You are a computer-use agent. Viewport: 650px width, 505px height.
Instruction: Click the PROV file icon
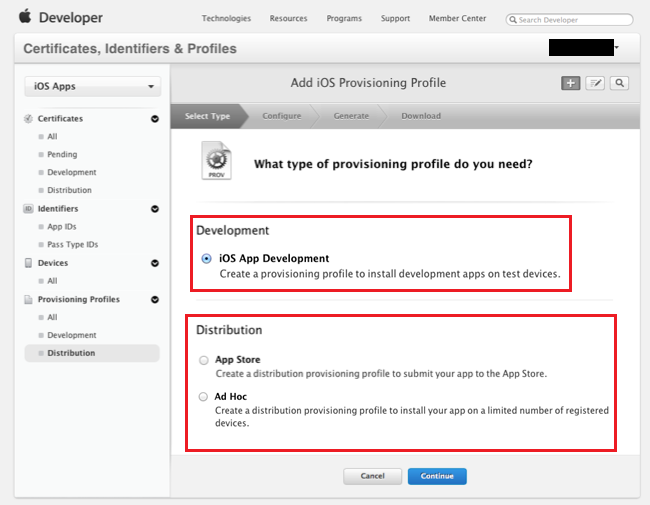(216, 160)
